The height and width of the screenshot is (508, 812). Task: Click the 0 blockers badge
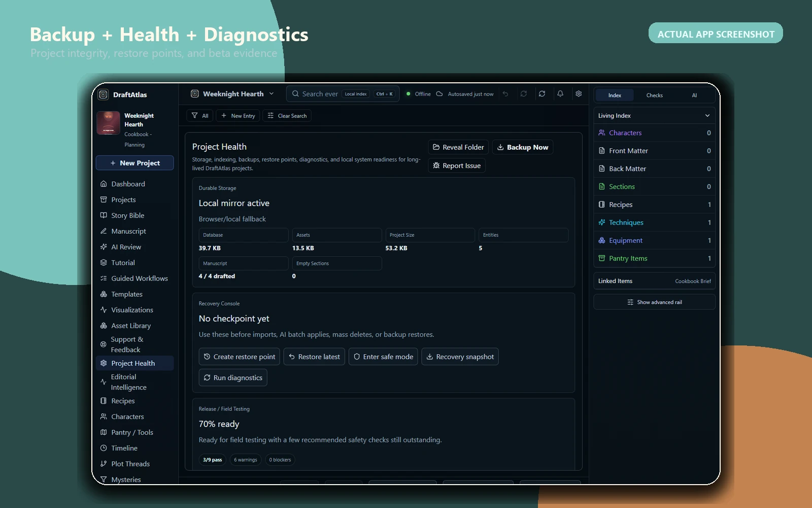point(280,460)
